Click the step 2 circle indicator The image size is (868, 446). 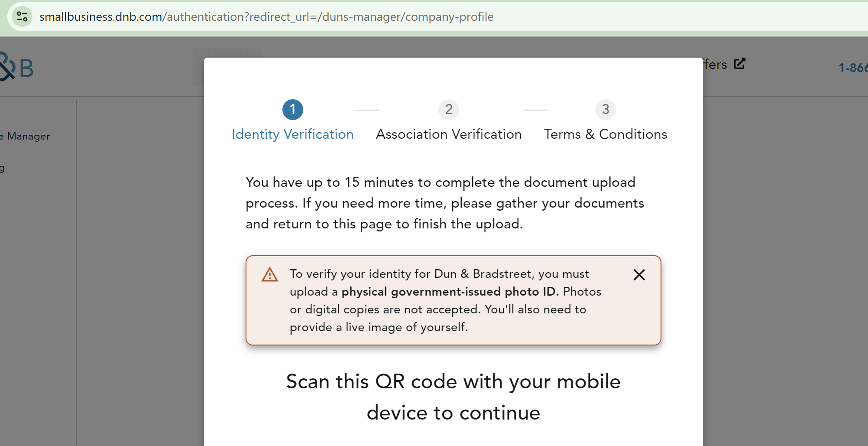[449, 110]
